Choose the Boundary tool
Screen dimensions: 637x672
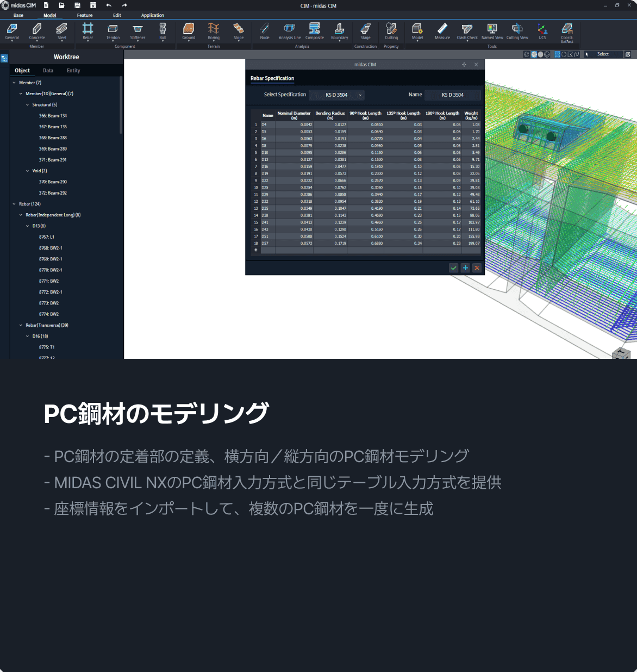click(x=340, y=32)
